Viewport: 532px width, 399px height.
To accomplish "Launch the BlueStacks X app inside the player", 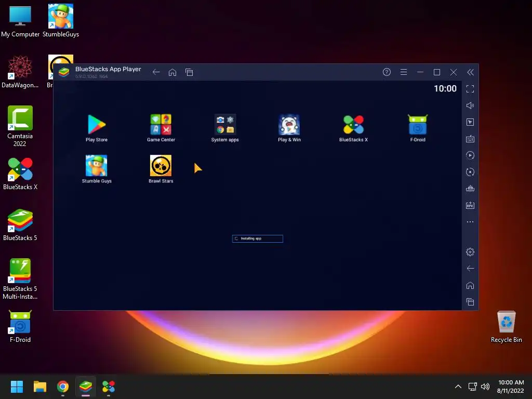I will (353, 128).
